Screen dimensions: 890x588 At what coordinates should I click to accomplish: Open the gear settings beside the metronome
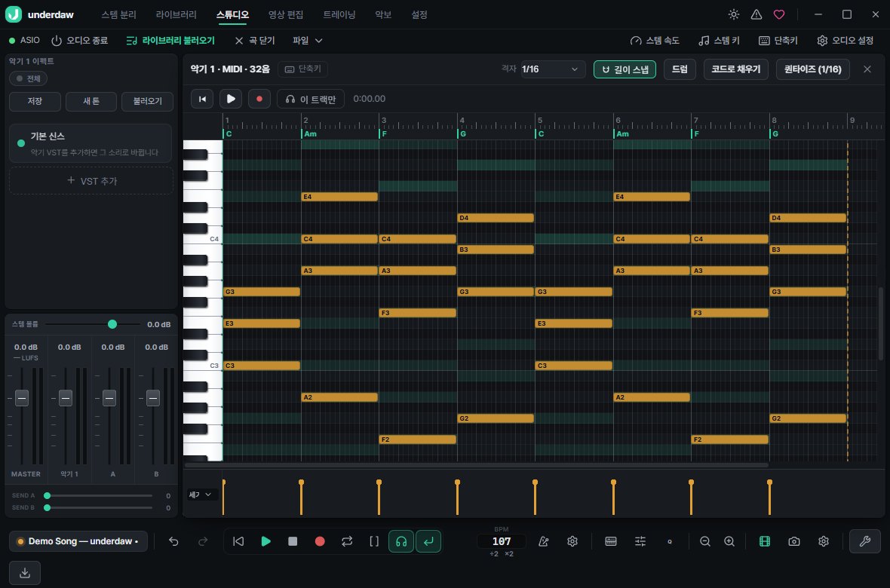pos(572,541)
